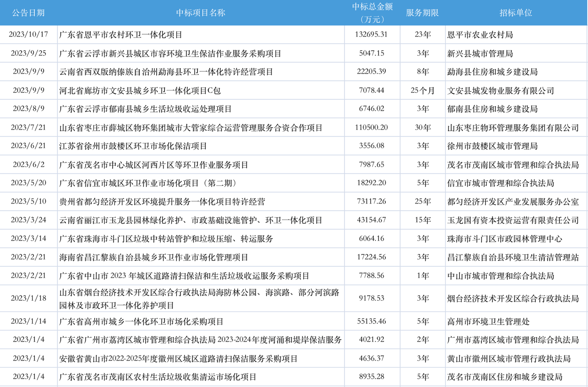This screenshot has width=588, height=387.
Task: Click the 招标单位 column header
Action: [516, 13]
